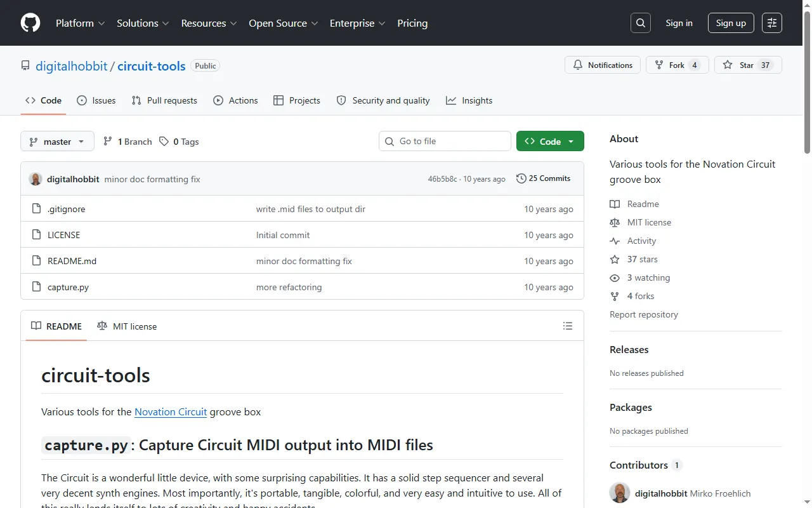Click the Notifications button
The height and width of the screenshot is (508, 812).
pyautogui.click(x=603, y=65)
